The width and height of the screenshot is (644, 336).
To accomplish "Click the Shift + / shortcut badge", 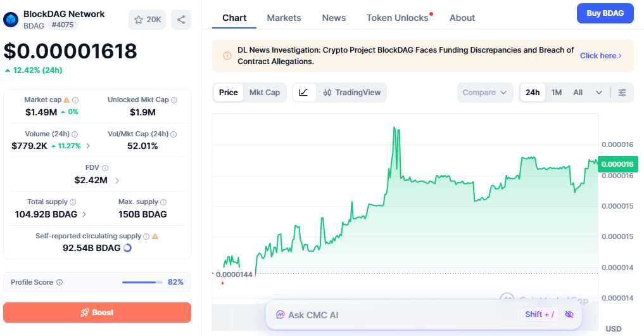I will (540, 314).
